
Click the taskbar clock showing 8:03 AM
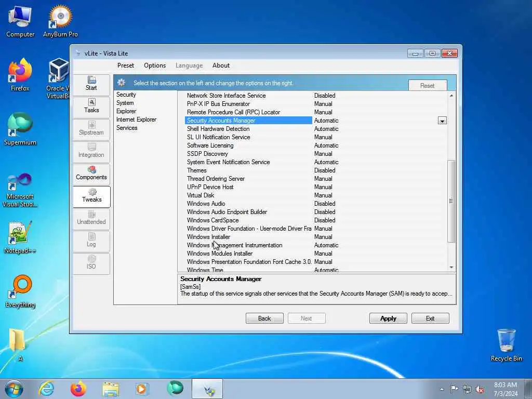click(x=506, y=389)
